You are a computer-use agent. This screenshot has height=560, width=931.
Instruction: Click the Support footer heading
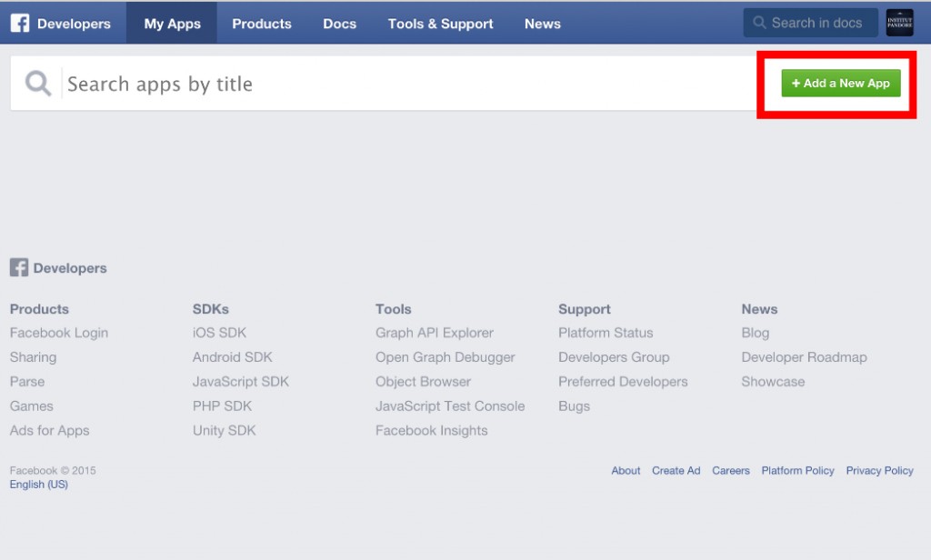(x=585, y=309)
